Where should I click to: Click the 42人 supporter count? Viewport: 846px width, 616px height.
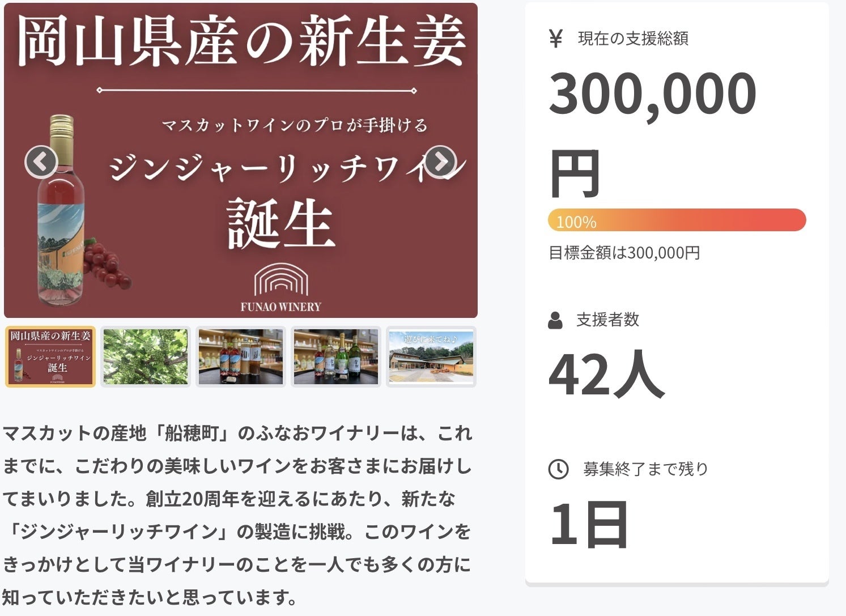click(x=606, y=375)
